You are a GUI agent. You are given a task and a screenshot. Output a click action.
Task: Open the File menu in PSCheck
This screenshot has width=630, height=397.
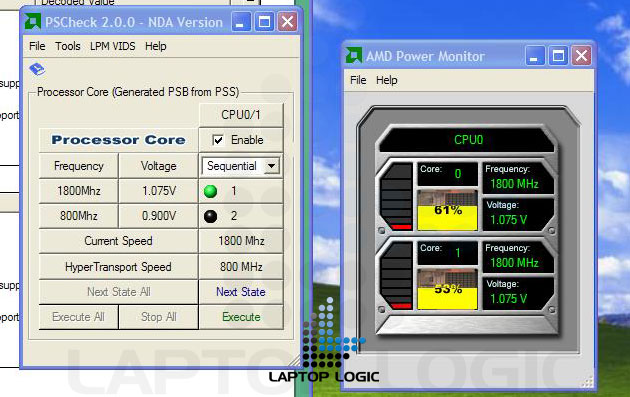pyautogui.click(x=37, y=46)
